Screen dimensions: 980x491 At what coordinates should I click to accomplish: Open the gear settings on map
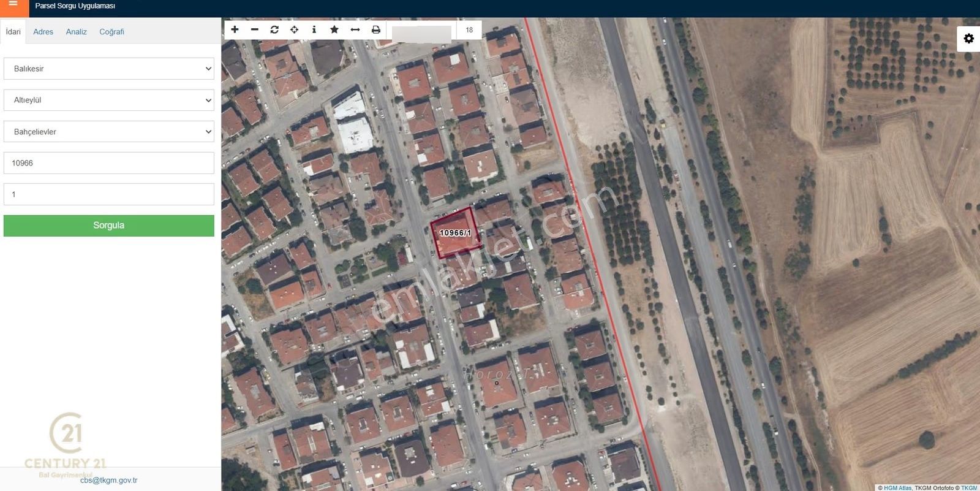pos(968,39)
